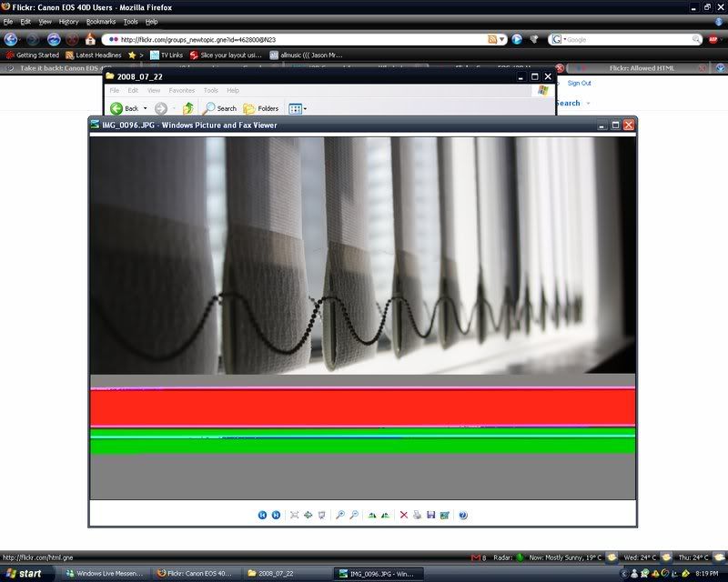Open picture for editing icon

coord(444,515)
